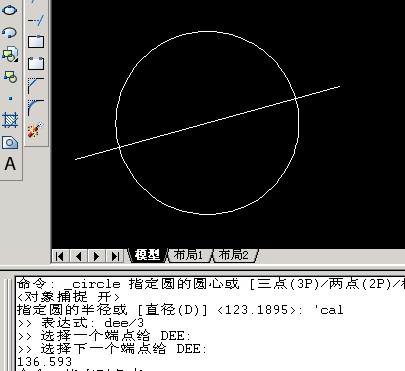Switch to the 模型 tab

click(147, 256)
